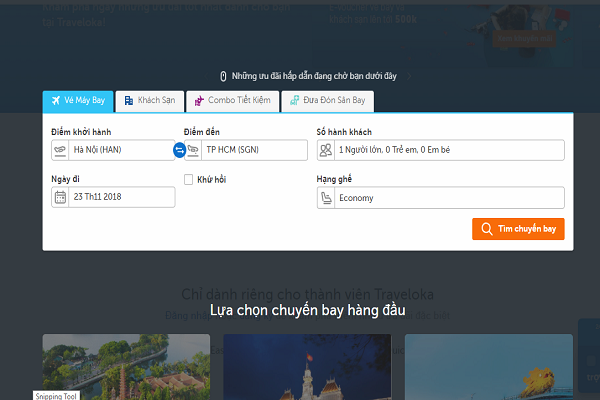This screenshot has width=600, height=400.
Task: Open the Hanoi pagoda destination thumbnail
Action: [126, 367]
